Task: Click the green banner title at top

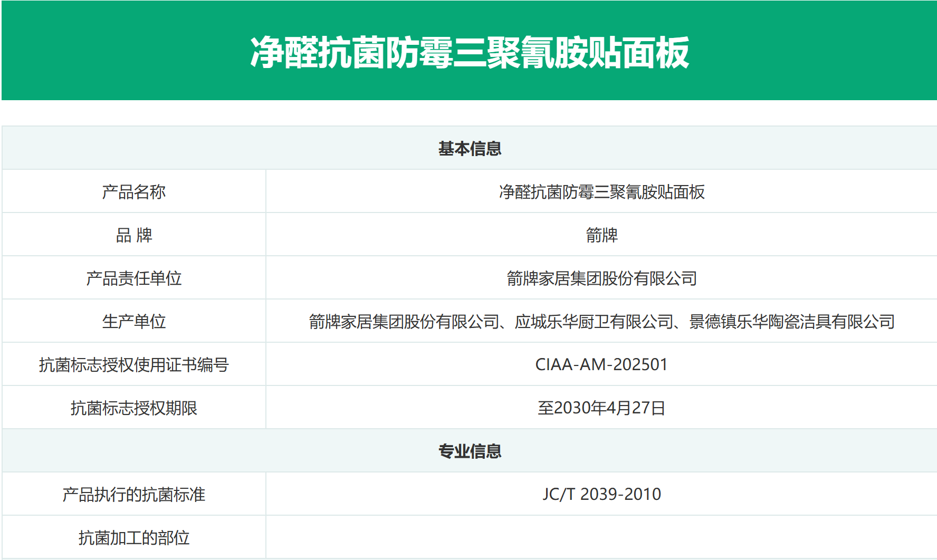Action: click(x=469, y=53)
